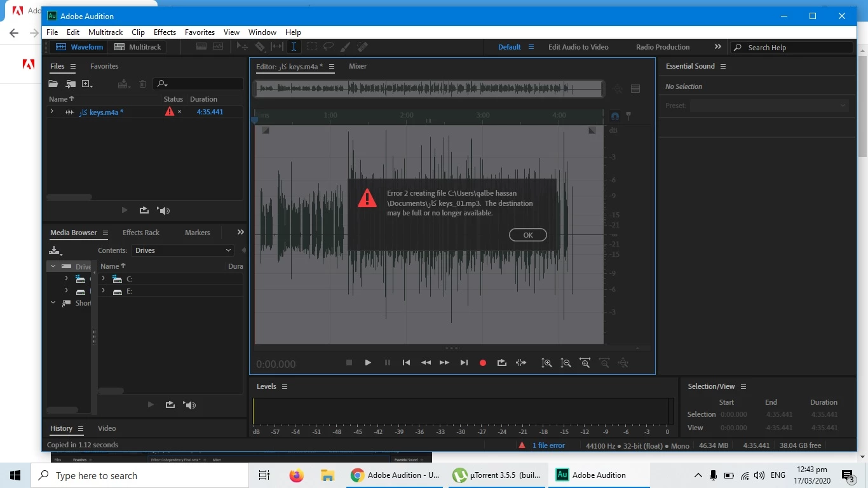Click Pause button in Editor transport
Image resolution: width=868 pixels, height=488 pixels.
coord(388,363)
